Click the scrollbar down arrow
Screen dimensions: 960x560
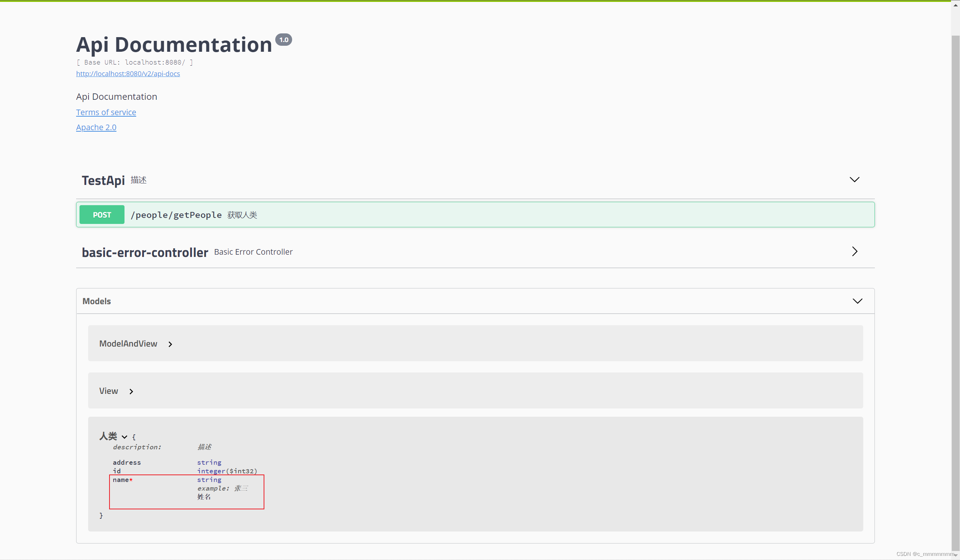[x=955, y=555]
